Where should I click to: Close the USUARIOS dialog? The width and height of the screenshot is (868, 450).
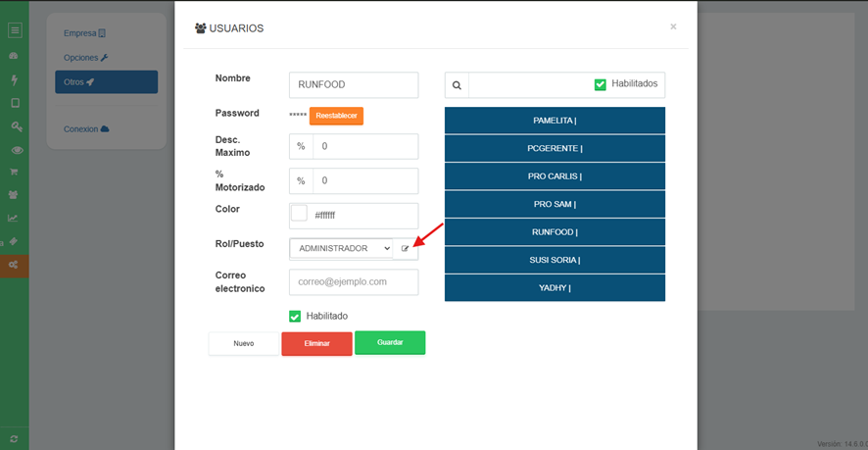(x=673, y=26)
